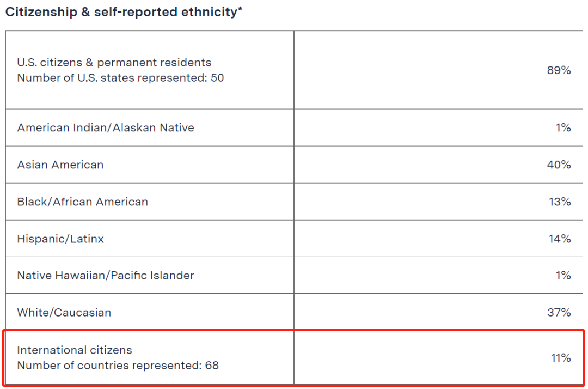Click the 40% value

pyautogui.click(x=559, y=165)
